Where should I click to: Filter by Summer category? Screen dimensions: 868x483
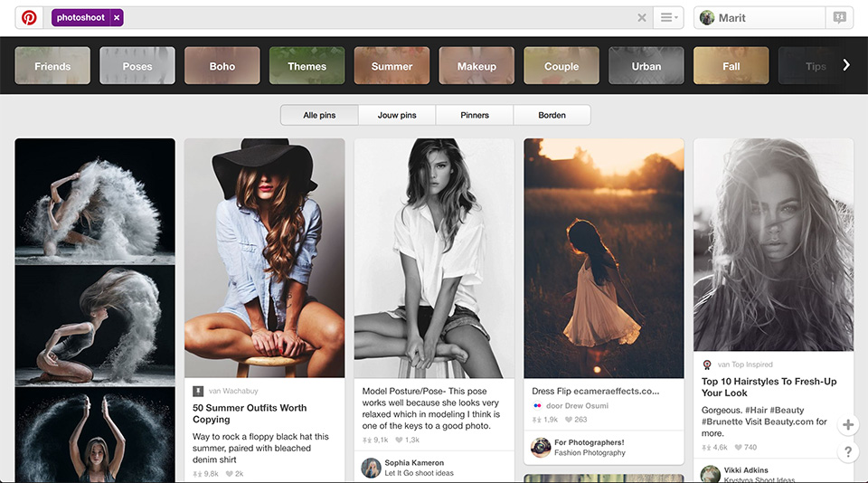coord(392,66)
